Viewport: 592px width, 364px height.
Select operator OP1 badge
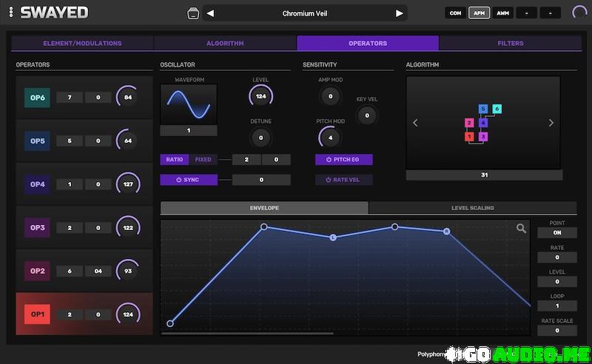(37, 314)
